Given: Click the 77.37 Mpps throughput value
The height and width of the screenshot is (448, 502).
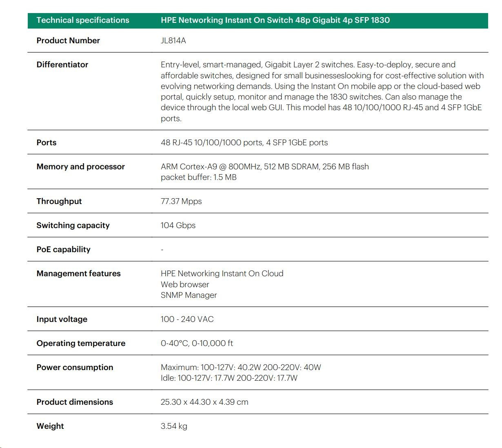Looking at the screenshot, I should (x=181, y=202).
